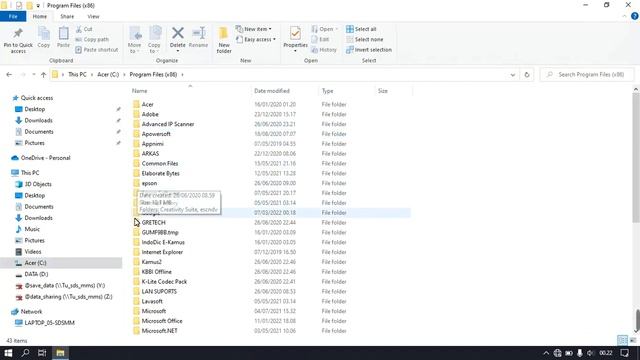The height and width of the screenshot is (360, 640).
Task: Click the Open button in ribbon
Action: click(324, 29)
